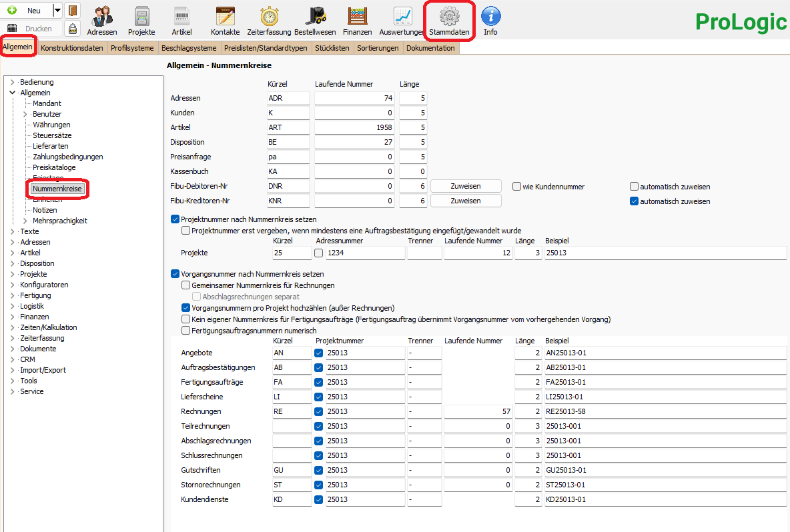Collapse the Allgemein tree node
This screenshot has width=790, height=532.
13,93
